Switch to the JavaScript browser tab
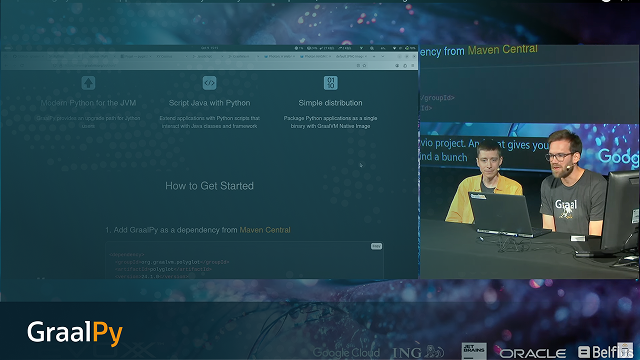The image size is (640, 360). 207,56
